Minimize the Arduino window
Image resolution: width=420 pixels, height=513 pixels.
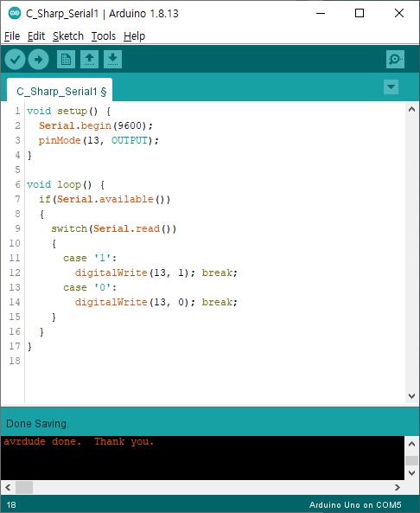[x=321, y=14]
